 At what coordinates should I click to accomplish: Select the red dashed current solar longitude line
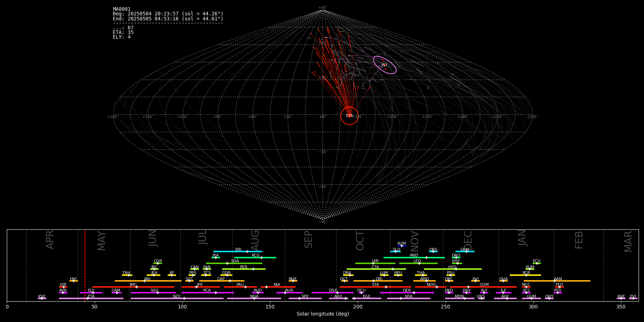85,265
